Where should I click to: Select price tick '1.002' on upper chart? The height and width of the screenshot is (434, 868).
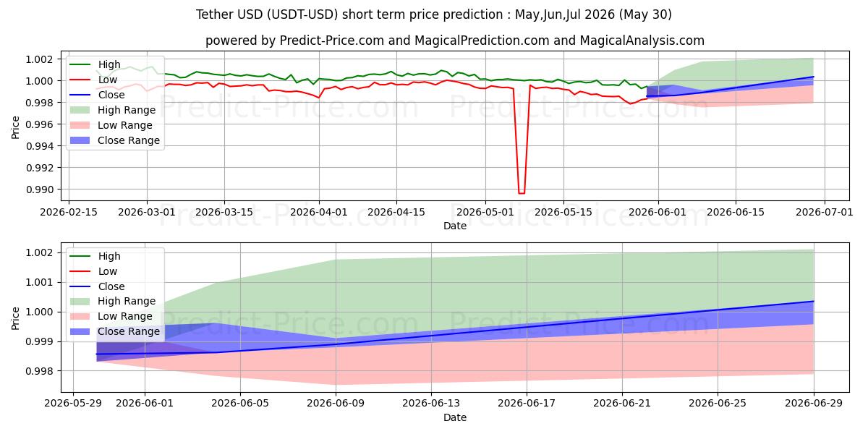pos(41,59)
